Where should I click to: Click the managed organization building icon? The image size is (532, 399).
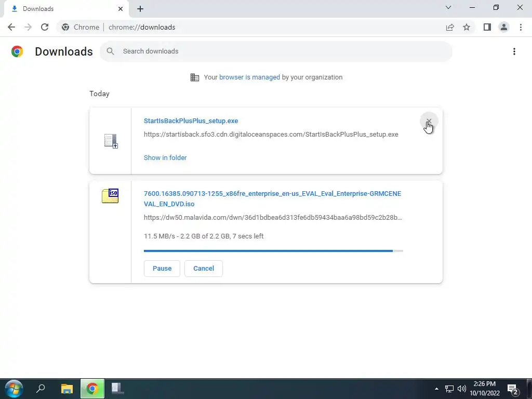point(195,77)
